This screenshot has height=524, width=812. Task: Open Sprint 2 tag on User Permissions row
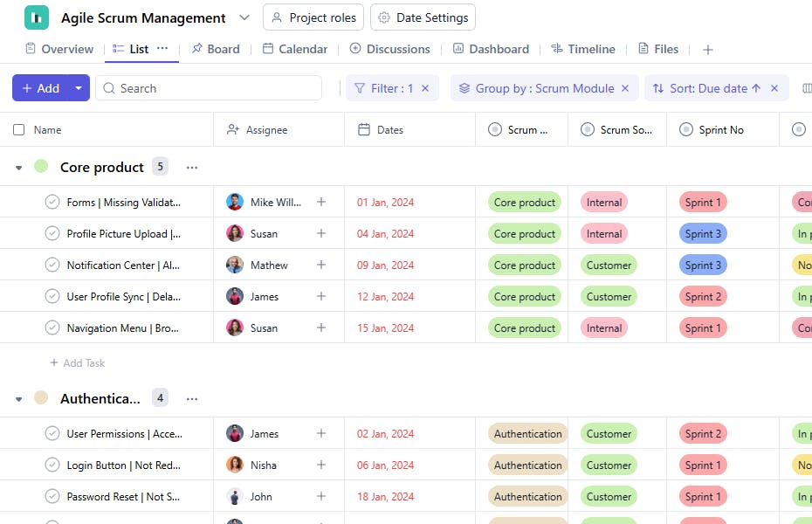[x=703, y=433]
